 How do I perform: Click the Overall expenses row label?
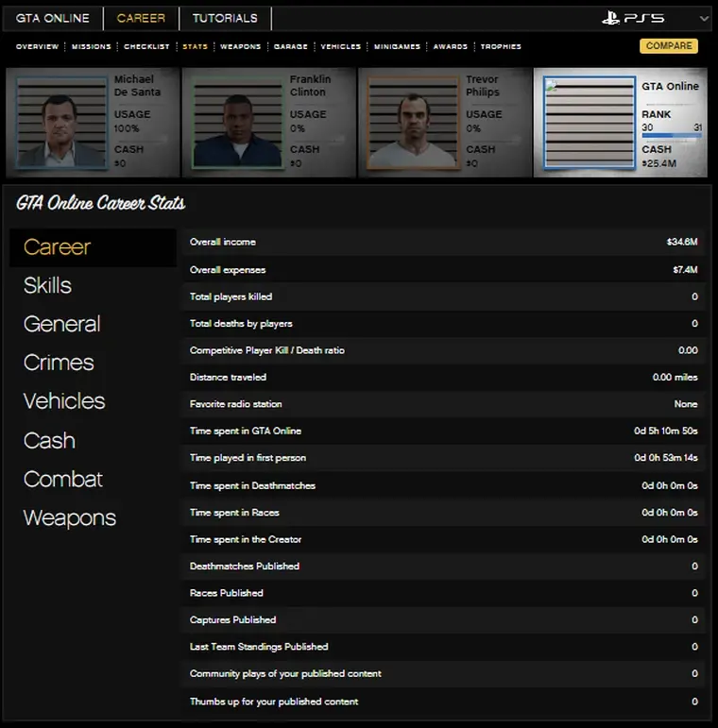pyautogui.click(x=228, y=270)
